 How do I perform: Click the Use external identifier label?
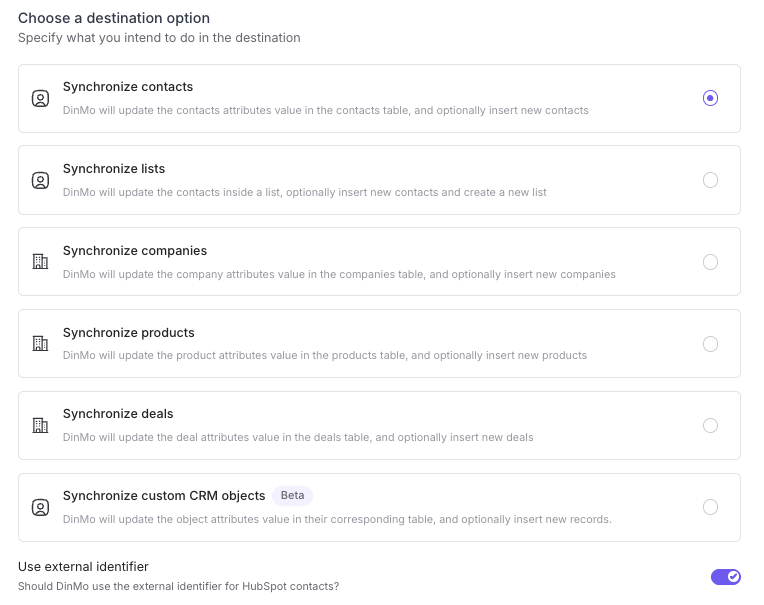point(83,567)
